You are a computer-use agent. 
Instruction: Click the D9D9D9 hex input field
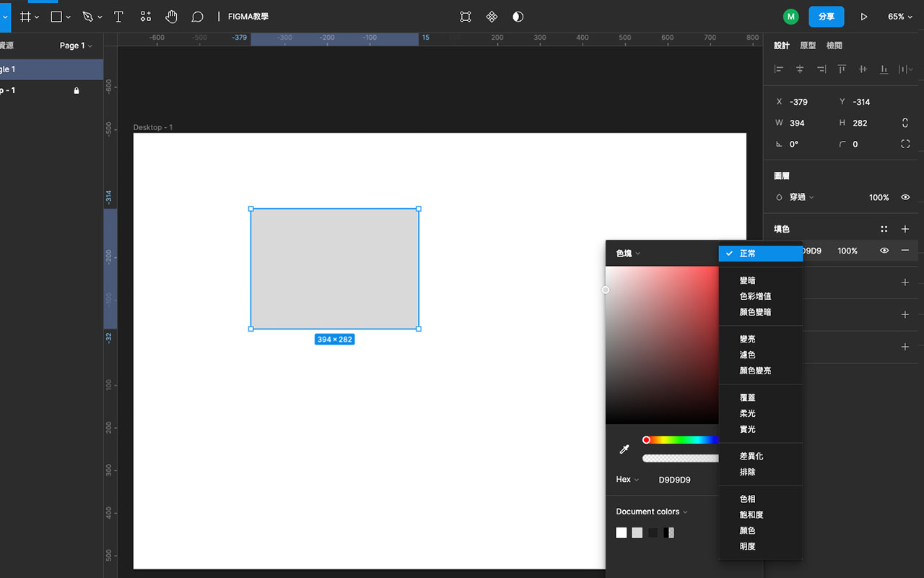point(674,479)
